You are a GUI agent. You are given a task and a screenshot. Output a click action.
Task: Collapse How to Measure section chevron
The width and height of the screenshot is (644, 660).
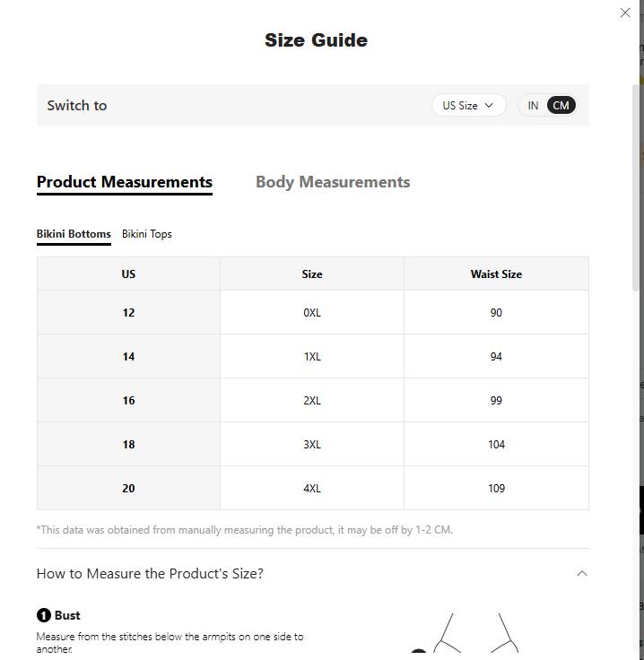click(581, 573)
